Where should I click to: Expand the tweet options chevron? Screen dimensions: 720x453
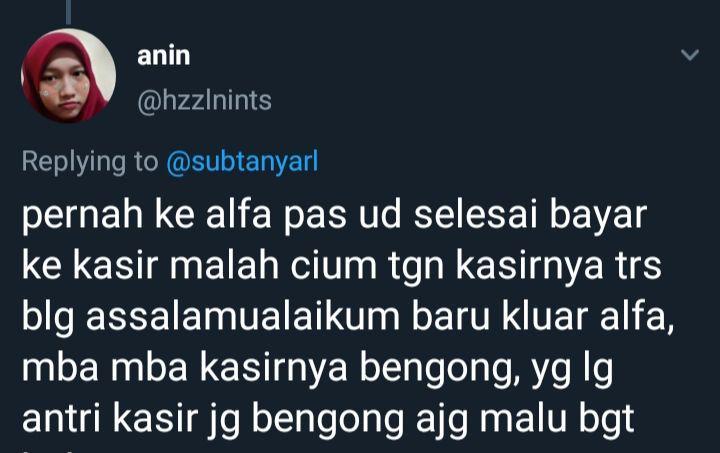point(690,55)
